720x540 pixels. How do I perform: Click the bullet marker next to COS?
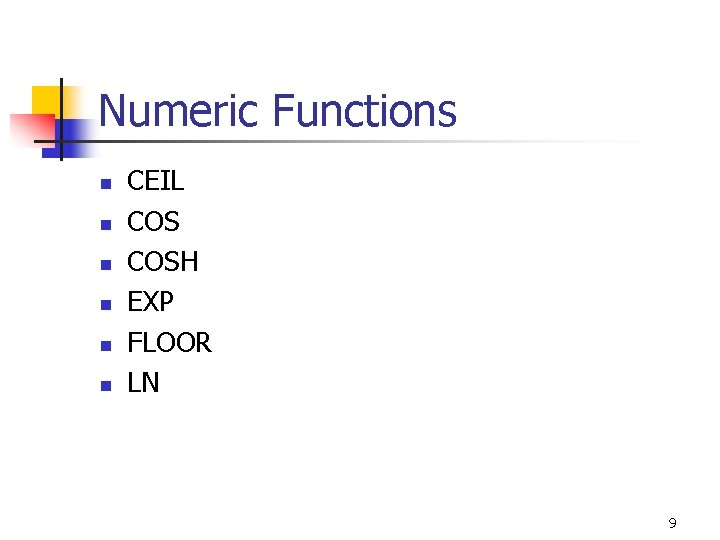[x=103, y=224]
